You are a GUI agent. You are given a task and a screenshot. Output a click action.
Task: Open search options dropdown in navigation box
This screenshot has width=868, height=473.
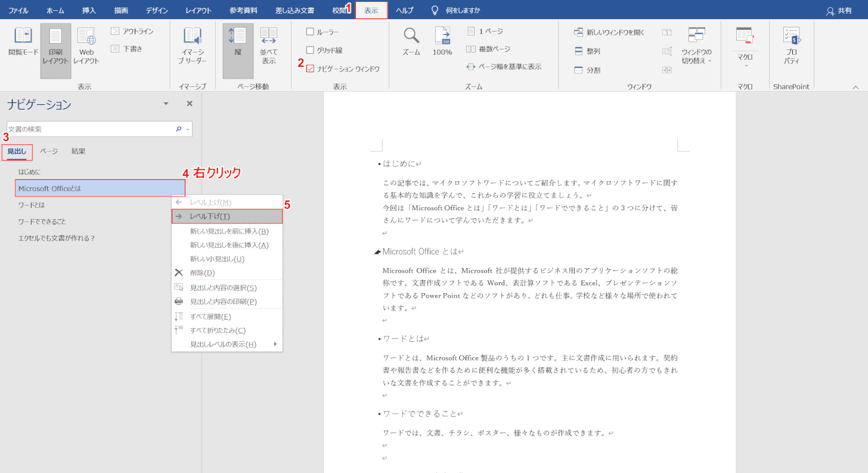coord(188,129)
